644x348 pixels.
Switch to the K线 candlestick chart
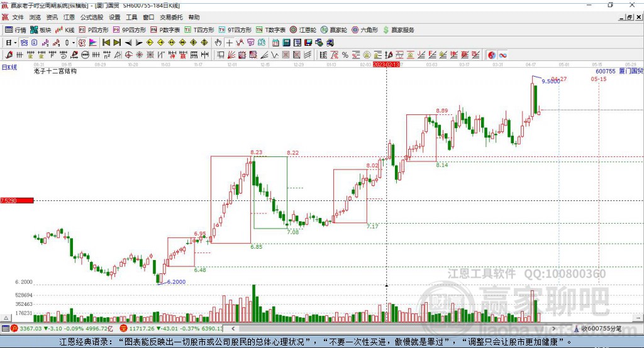(65, 30)
